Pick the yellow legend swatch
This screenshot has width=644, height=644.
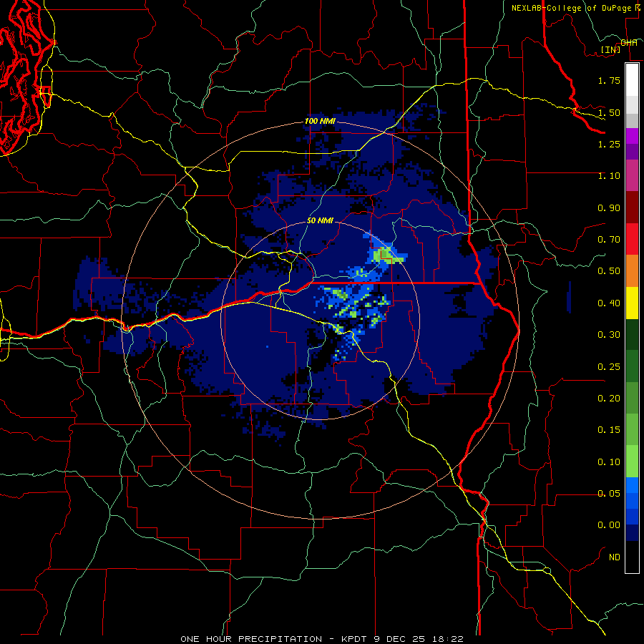[x=632, y=303]
